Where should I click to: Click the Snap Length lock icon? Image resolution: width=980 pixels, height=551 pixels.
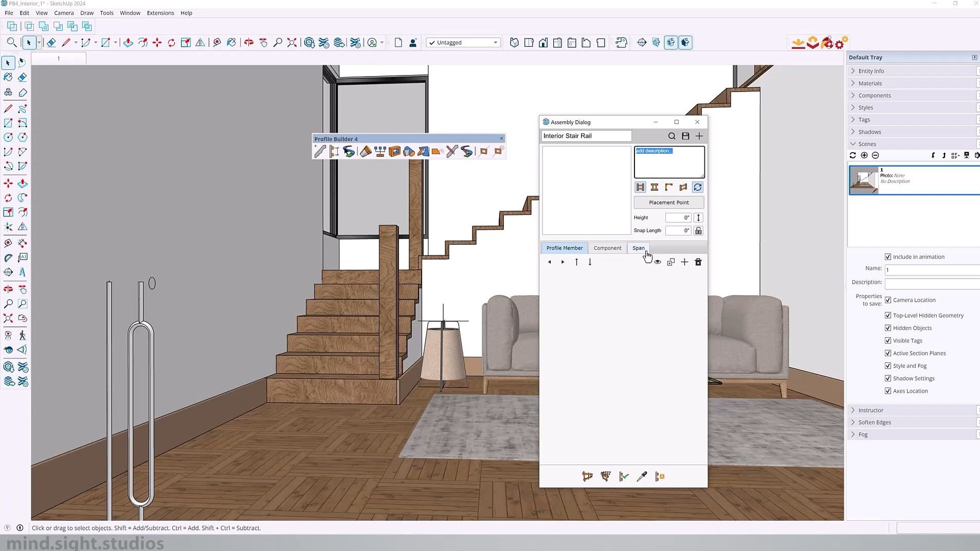click(x=698, y=230)
